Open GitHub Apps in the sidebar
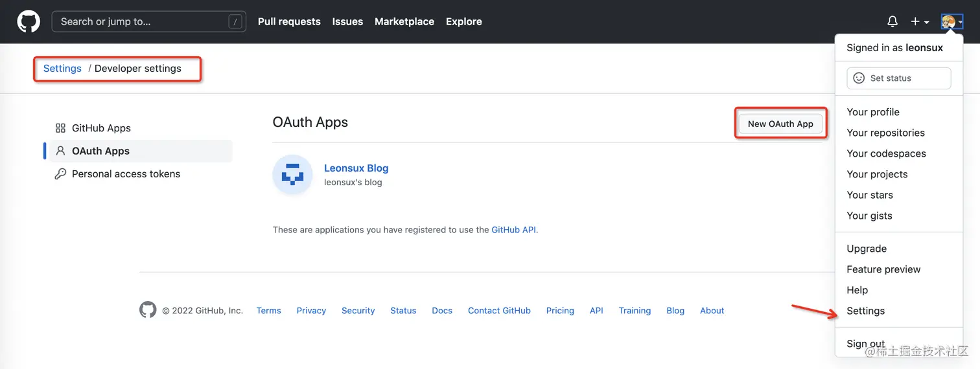The width and height of the screenshot is (980, 369). point(101,128)
